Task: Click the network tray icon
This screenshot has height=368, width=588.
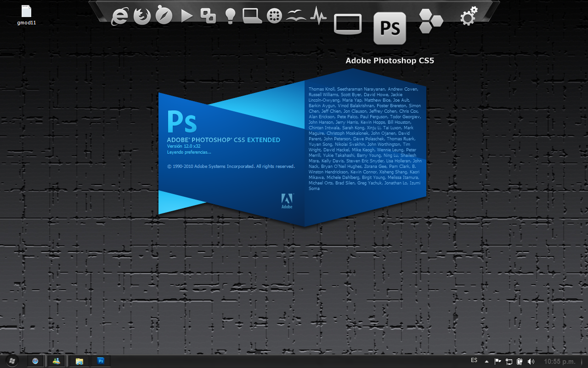Action: pos(509,362)
